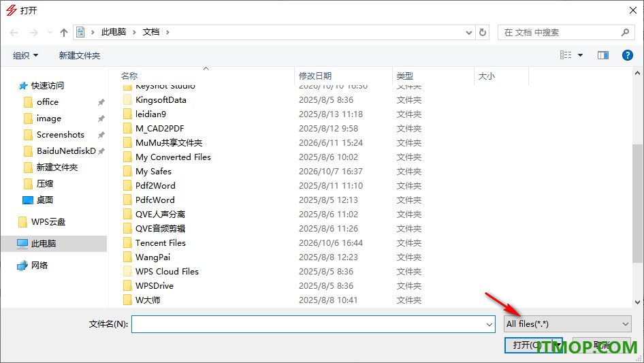Refresh the folder listing

(483, 32)
